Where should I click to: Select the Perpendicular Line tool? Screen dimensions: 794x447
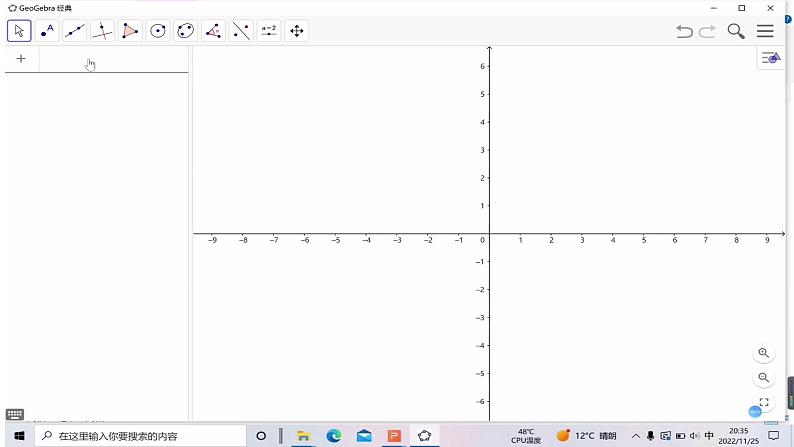[x=102, y=31]
